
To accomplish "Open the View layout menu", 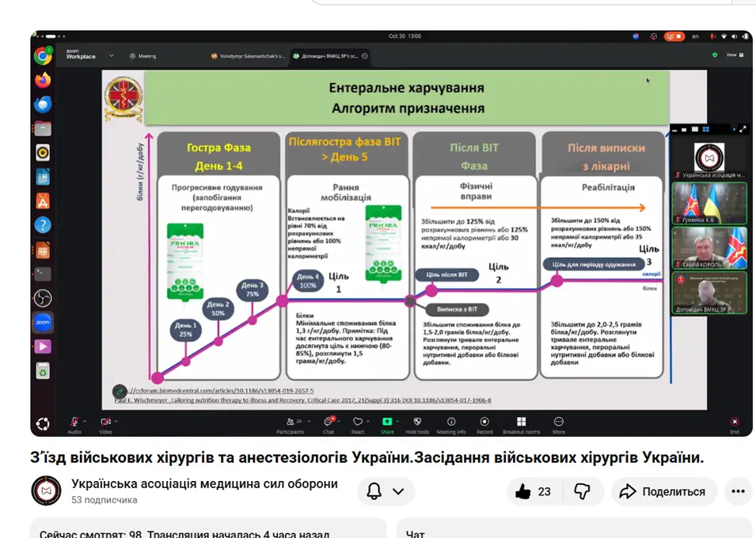I will (x=731, y=55).
